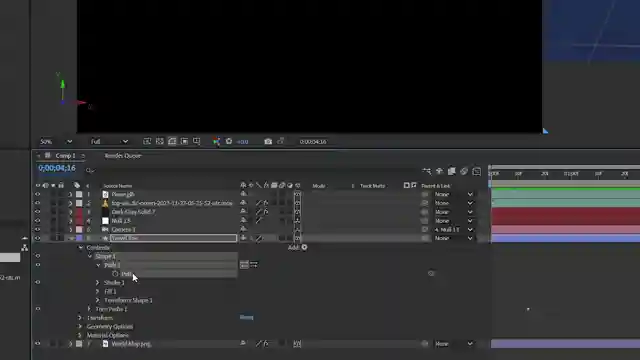Expand Transform: Shape 1 group
This screenshot has width=640, height=360.
(98, 300)
